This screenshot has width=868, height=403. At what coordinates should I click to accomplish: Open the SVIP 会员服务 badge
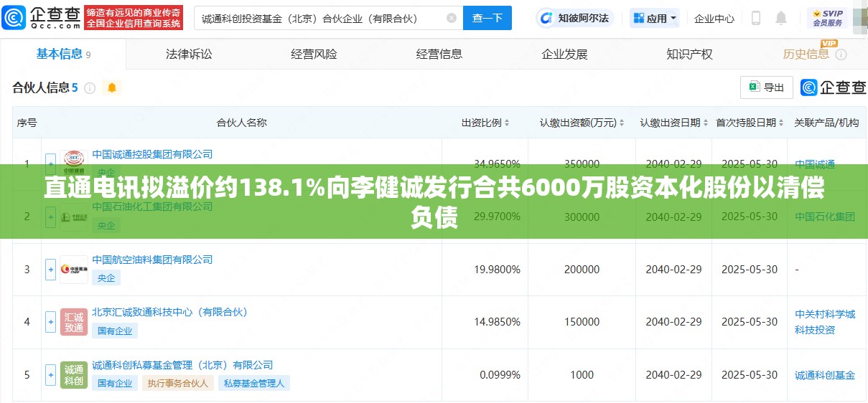828,18
